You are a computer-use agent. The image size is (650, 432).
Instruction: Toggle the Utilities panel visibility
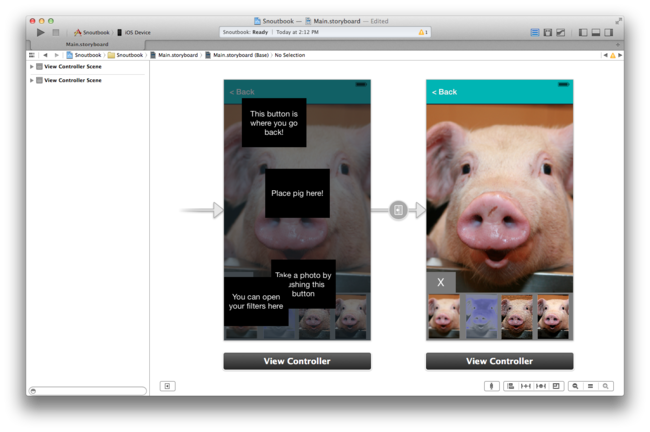pos(609,32)
